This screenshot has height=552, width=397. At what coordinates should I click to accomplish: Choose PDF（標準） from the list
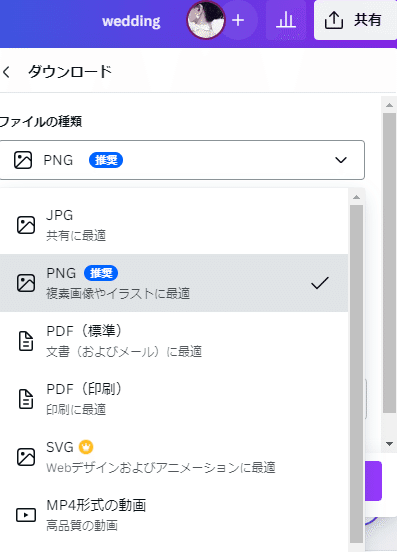[x=174, y=341]
